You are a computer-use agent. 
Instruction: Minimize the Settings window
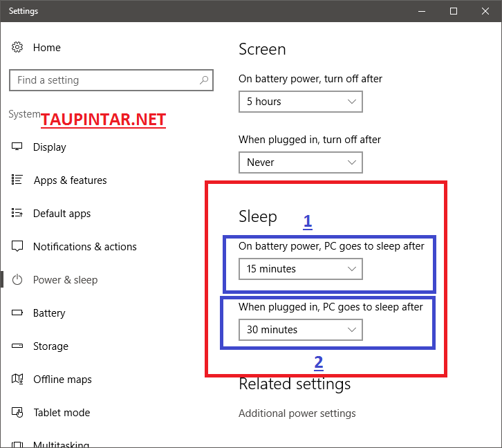click(422, 11)
